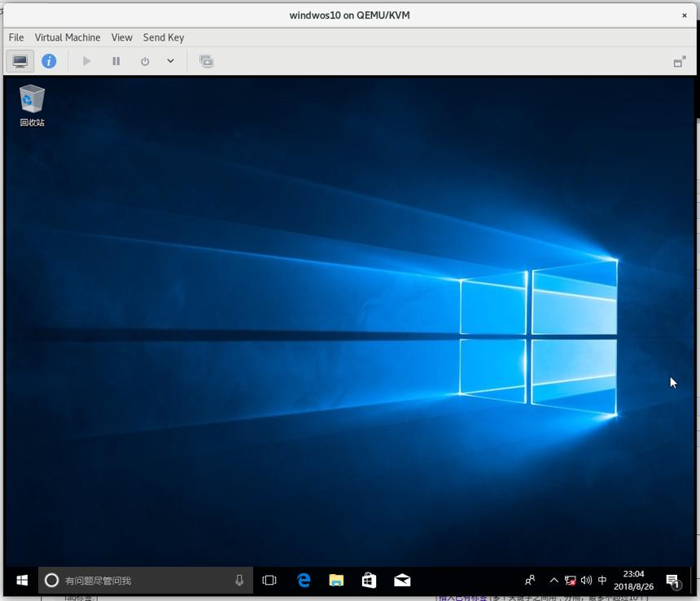Image resolution: width=700 pixels, height=601 pixels.
Task: Show hidden system tray icons
Action: pos(553,580)
